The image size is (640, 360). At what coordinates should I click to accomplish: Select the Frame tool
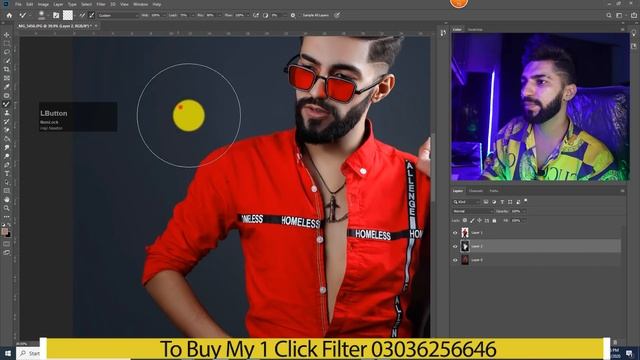tap(7, 78)
